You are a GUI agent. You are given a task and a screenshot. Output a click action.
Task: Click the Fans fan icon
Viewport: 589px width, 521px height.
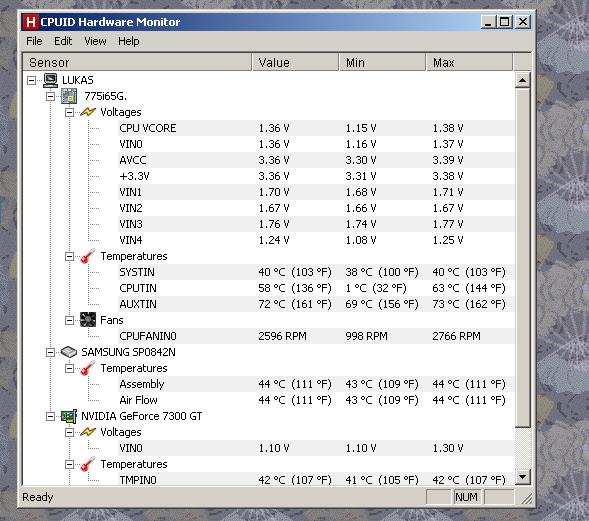pos(88,320)
